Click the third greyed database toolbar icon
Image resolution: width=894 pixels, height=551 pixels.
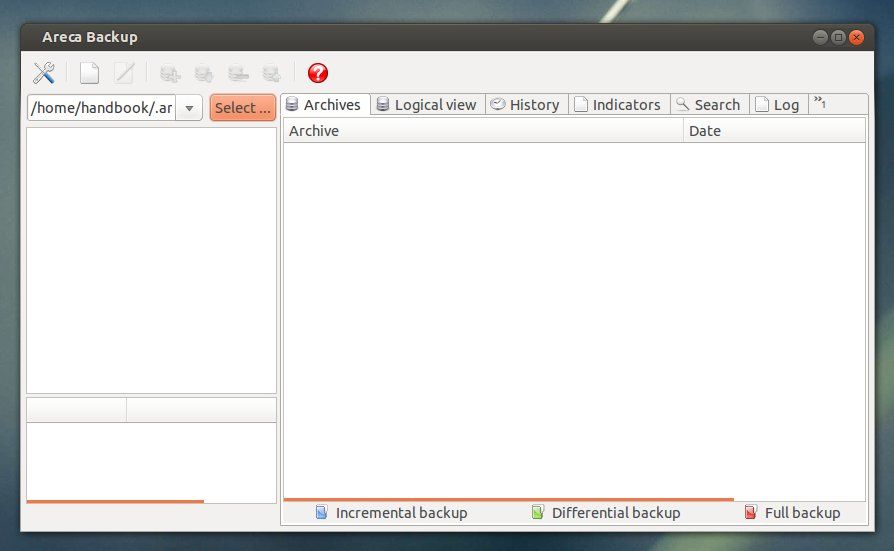coord(238,74)
